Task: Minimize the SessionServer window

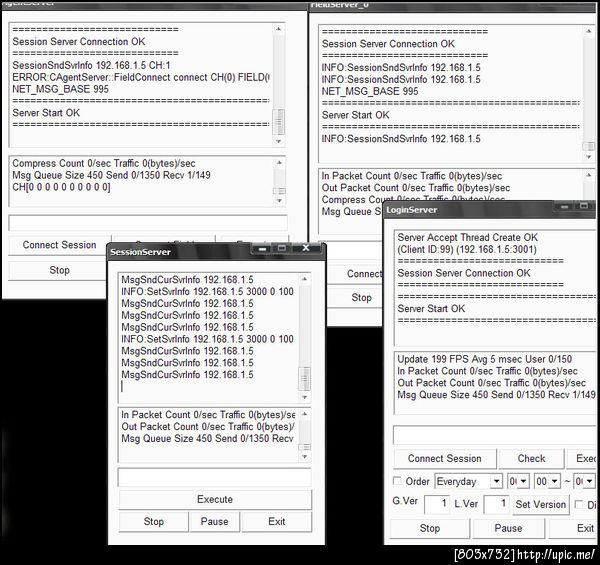Action: pyautogui.click(x=262, y=249)
